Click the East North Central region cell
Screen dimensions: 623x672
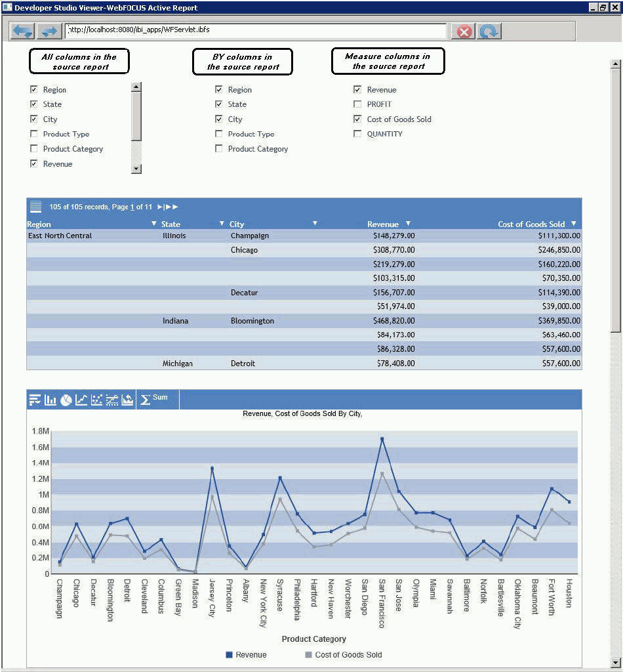[x=60, y=236]
